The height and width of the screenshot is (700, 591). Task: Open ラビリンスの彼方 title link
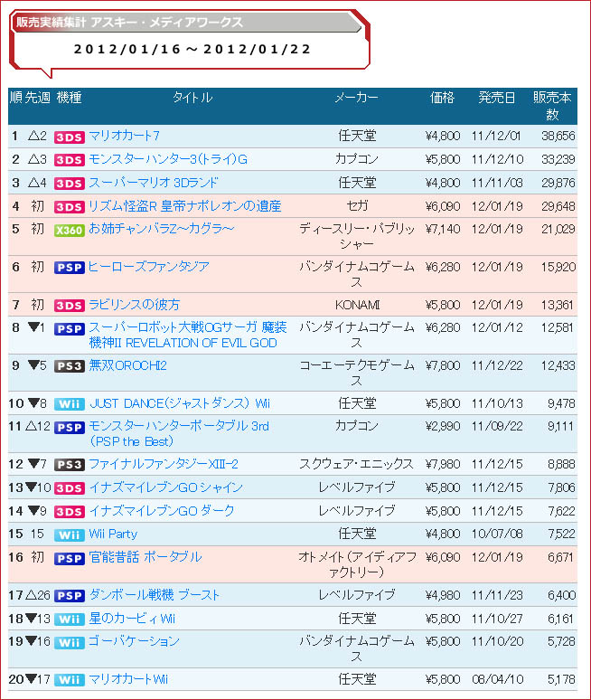pyautogui.click(x=135, y=305)
